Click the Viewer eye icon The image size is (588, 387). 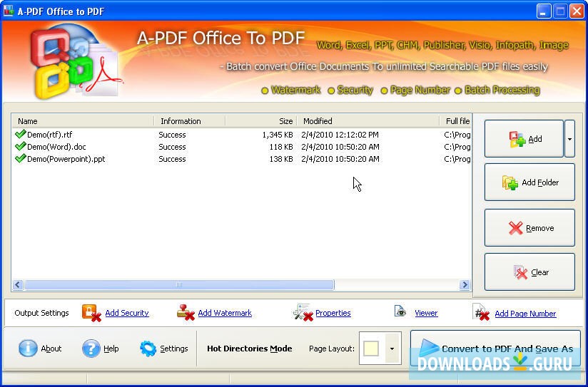click(x=400, y=311)
